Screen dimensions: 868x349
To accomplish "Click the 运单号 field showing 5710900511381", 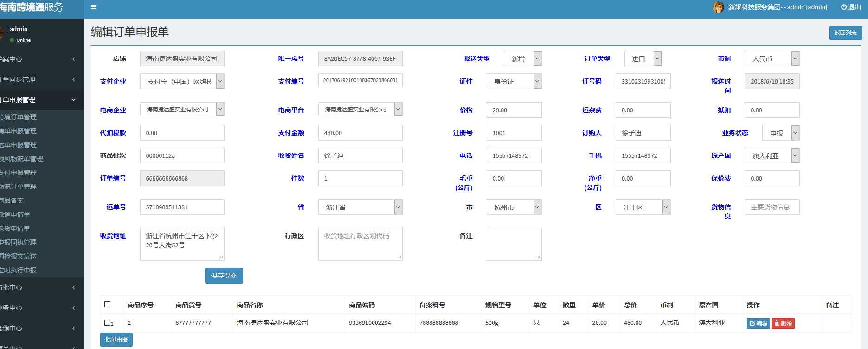I will coord(182,207).
